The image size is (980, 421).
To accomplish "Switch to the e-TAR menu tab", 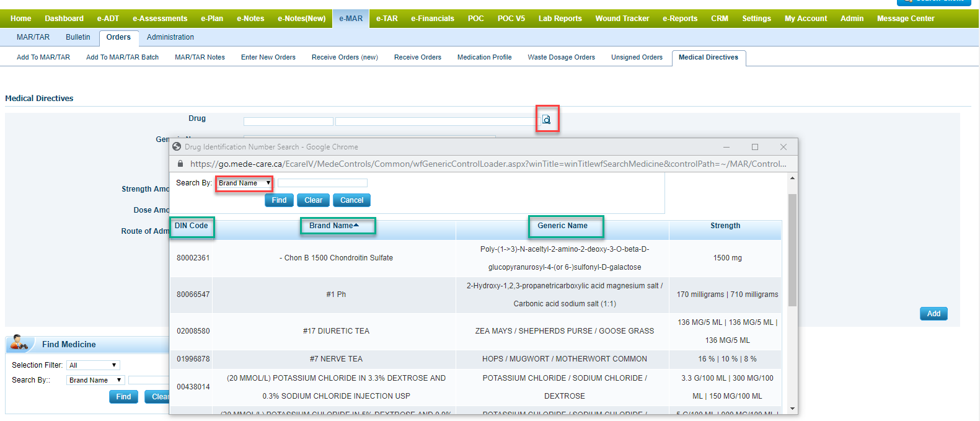I will coord(387,19).
